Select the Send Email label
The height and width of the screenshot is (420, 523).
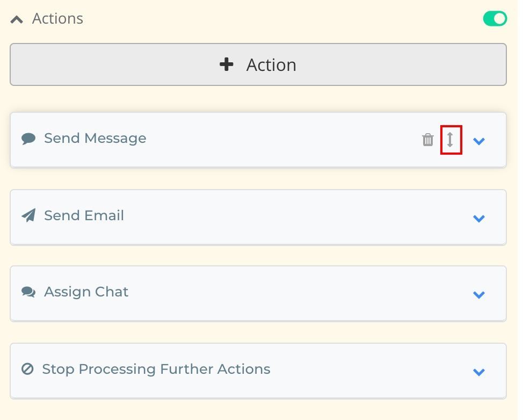[84, 216]
